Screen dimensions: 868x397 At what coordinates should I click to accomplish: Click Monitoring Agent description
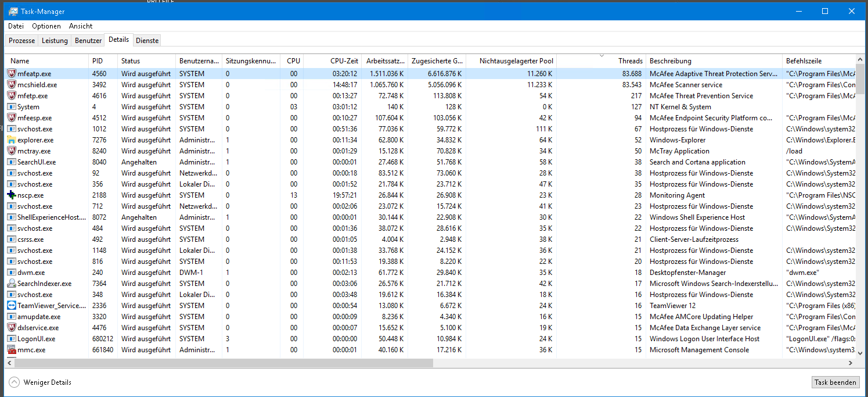click(677, 195)
